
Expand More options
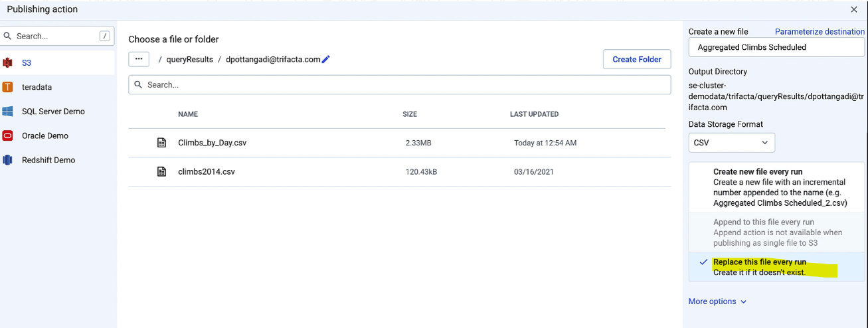[x=717, y=301]
